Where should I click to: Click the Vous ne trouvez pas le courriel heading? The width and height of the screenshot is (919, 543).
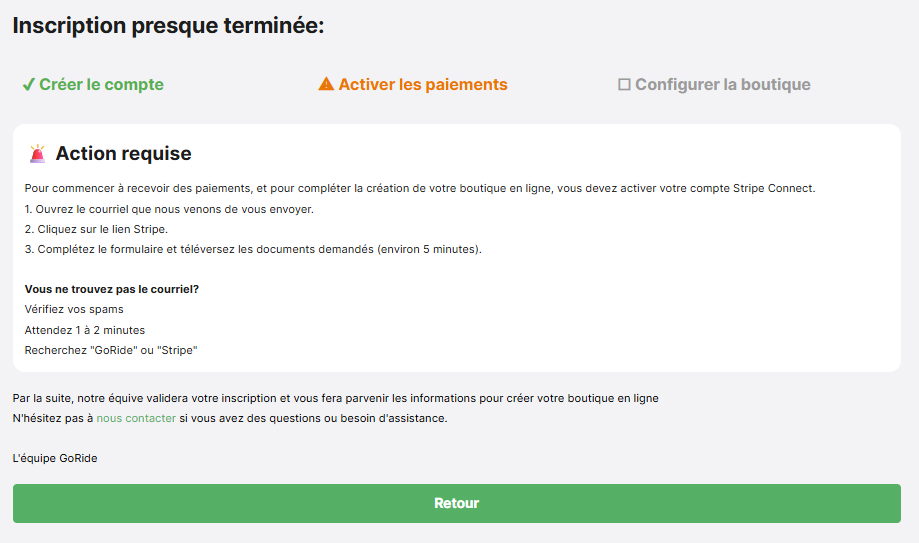coord(111,289)
